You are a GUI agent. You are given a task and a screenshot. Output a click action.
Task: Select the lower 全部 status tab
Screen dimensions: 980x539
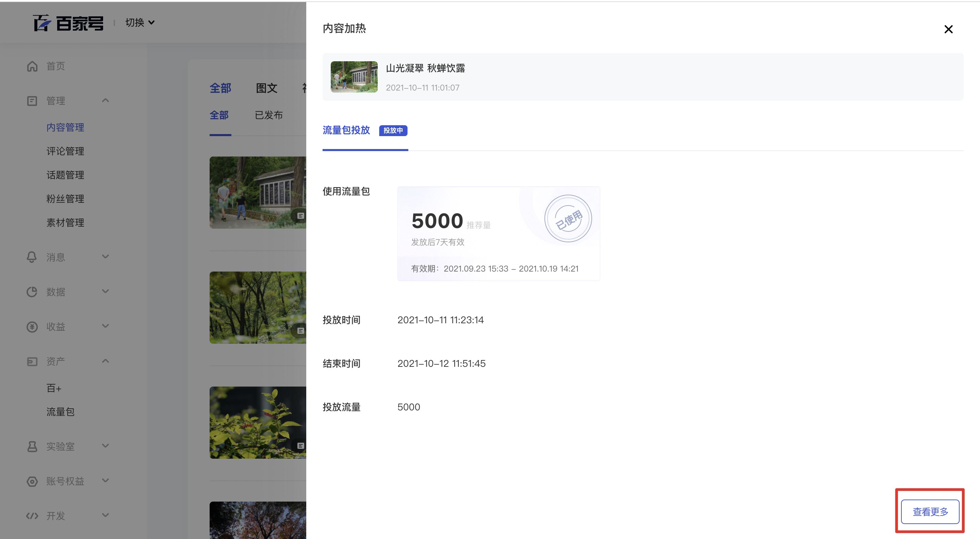tap(219, 115)
